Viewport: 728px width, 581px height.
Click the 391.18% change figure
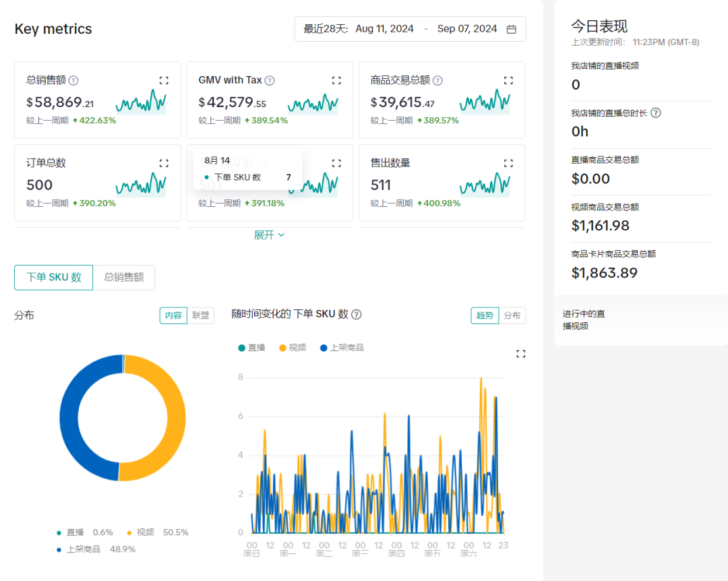point(265,204)
